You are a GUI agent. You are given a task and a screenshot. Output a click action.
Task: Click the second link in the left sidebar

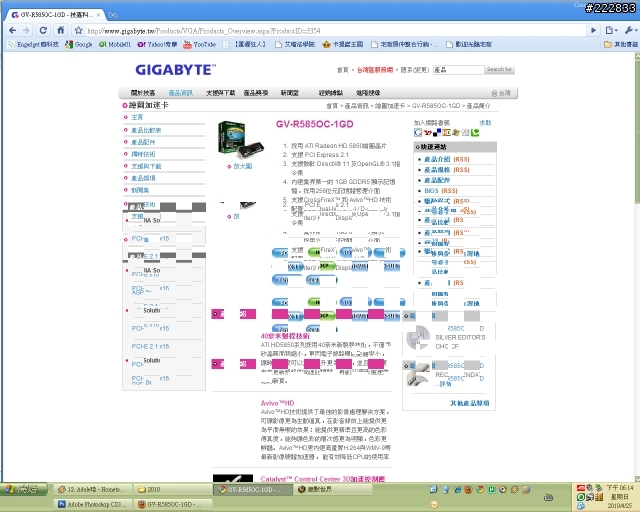pyautogui.click(x=146, y=130)
